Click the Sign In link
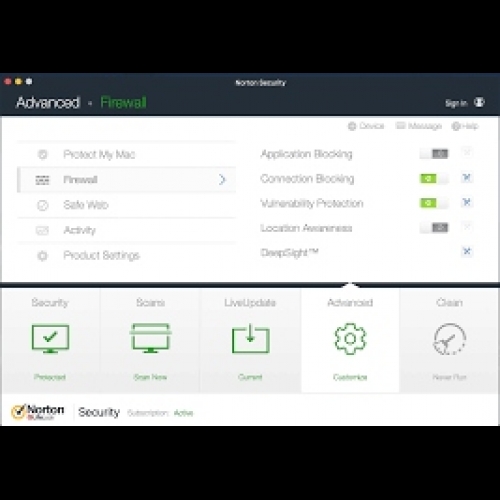 [x=456, y=103]
